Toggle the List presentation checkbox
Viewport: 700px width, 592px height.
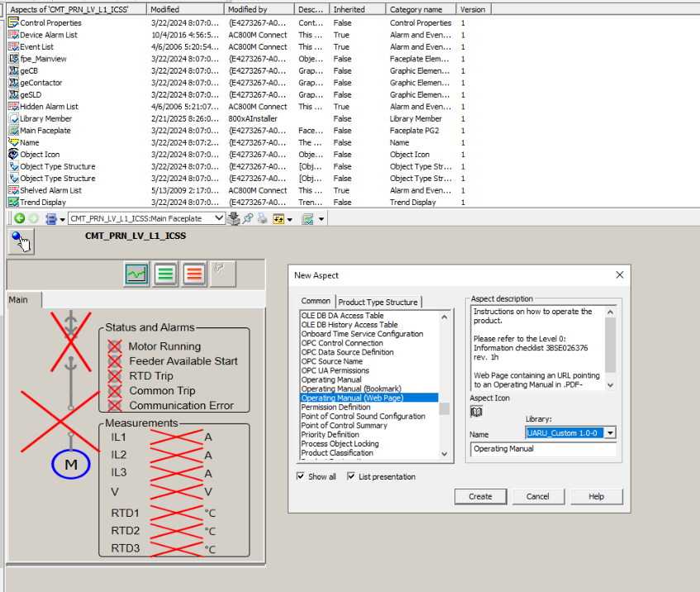click(351, 476)
